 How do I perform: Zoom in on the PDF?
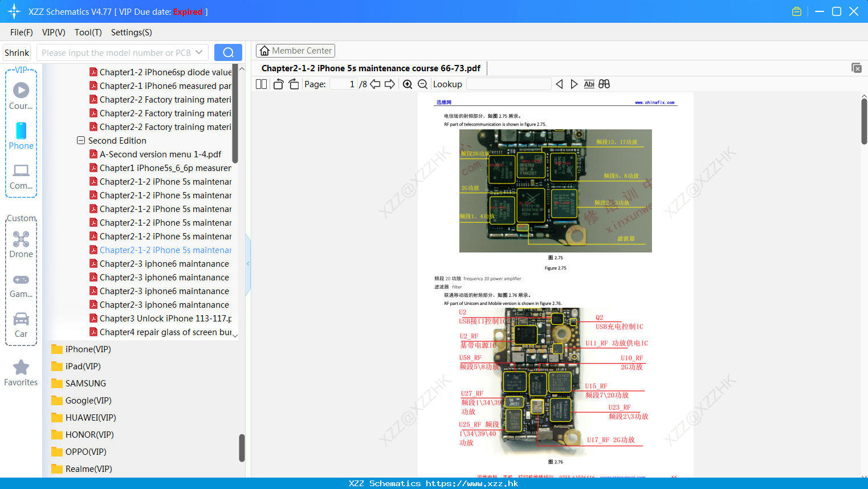click(x=407, y=84)
